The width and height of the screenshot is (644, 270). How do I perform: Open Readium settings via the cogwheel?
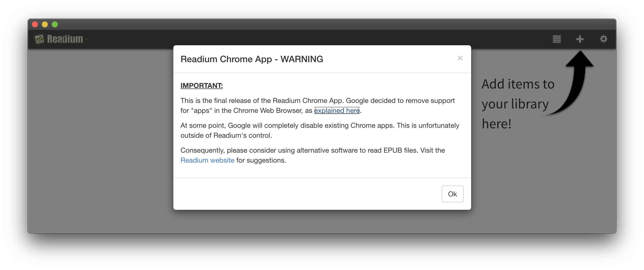[603, 39]
